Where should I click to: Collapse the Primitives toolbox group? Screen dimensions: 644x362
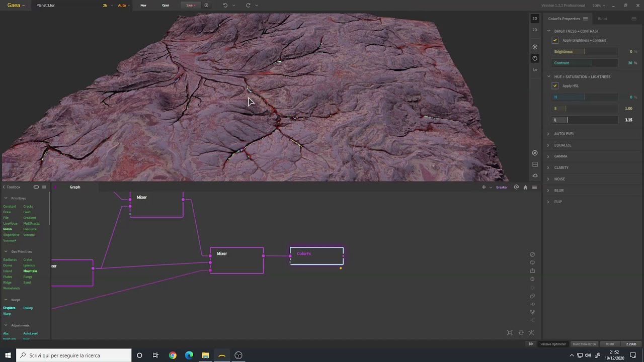(6, 198)
